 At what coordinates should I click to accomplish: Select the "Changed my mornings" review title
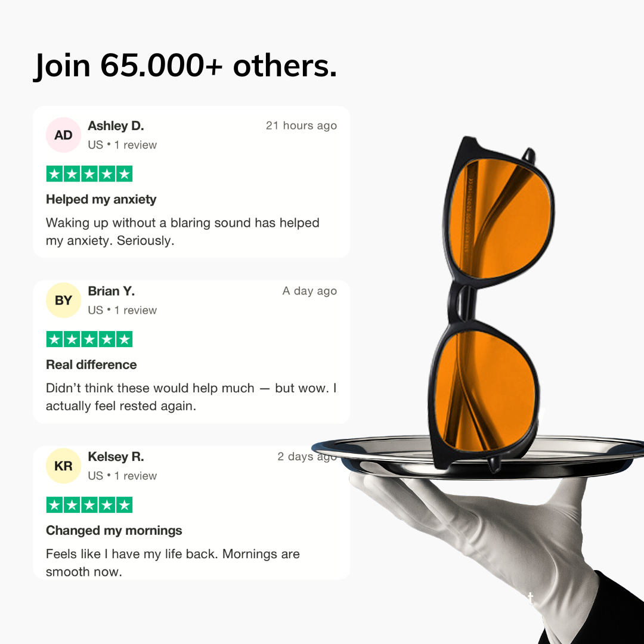pos(114,531)
